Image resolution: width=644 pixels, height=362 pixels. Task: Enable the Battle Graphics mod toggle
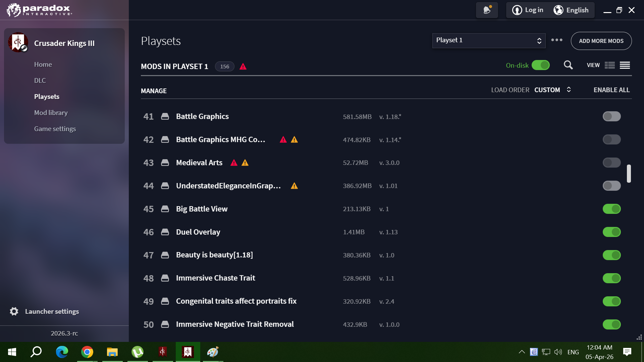pos(612,117)
